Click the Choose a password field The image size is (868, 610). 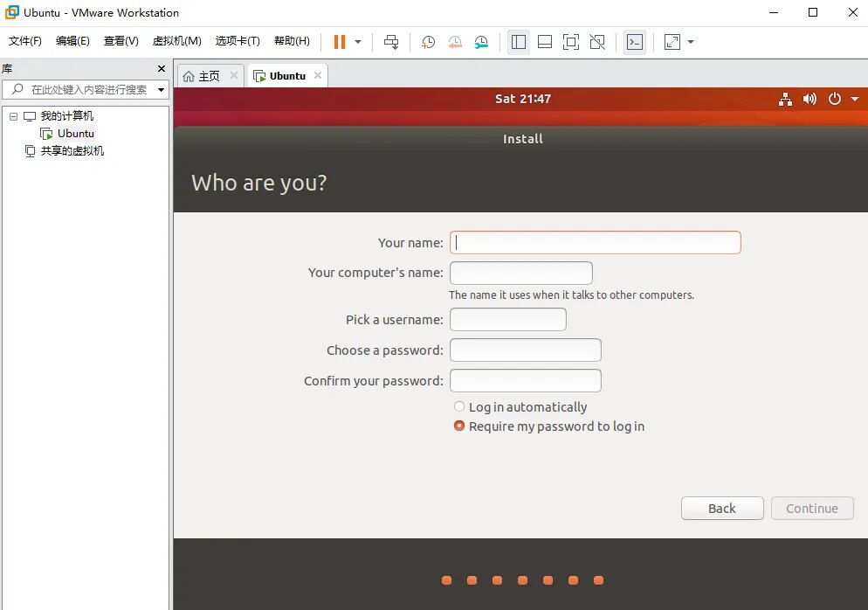pos(526,350)
